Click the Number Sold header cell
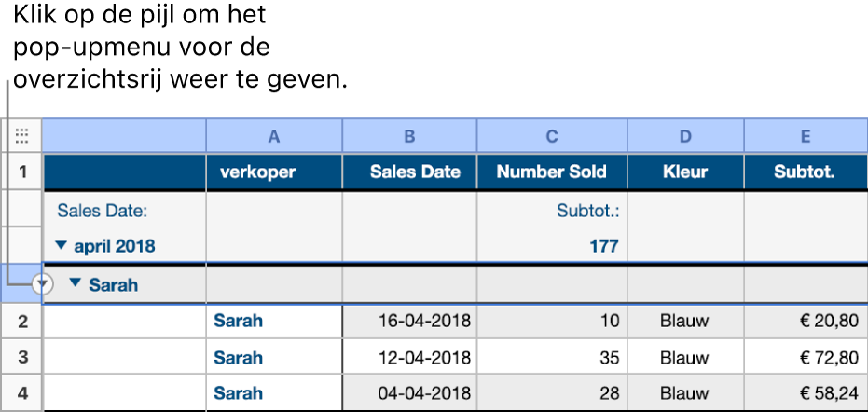The width and height of the screenshot is (868, 412). [x=552, y=172]
